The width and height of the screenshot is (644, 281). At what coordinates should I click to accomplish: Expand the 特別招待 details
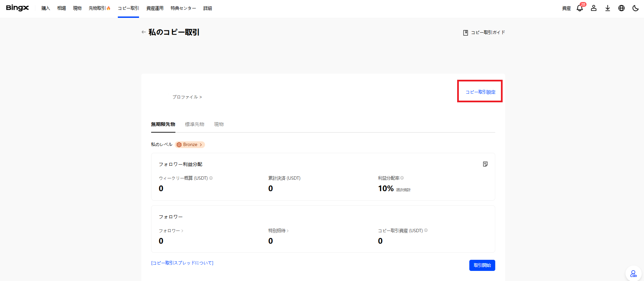tap(278, 231)
